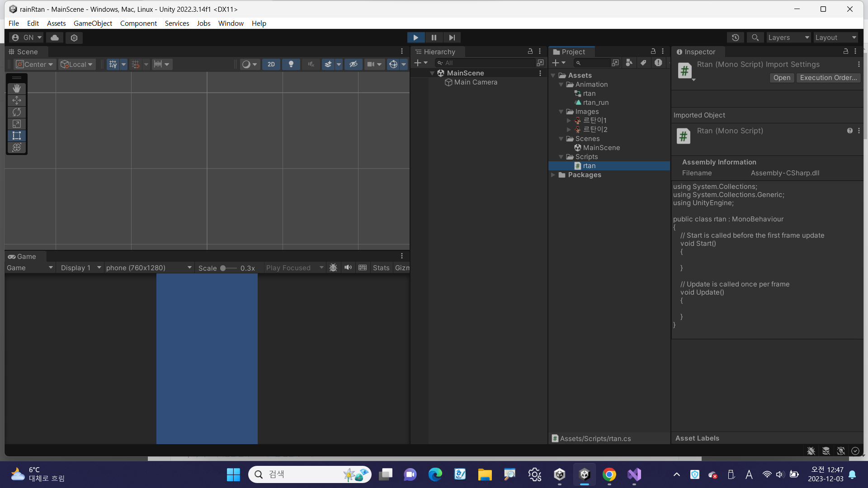Open the GN account dropdown
Image resolution: width=868 pixels, height=488 pixels.
point(27,38)
